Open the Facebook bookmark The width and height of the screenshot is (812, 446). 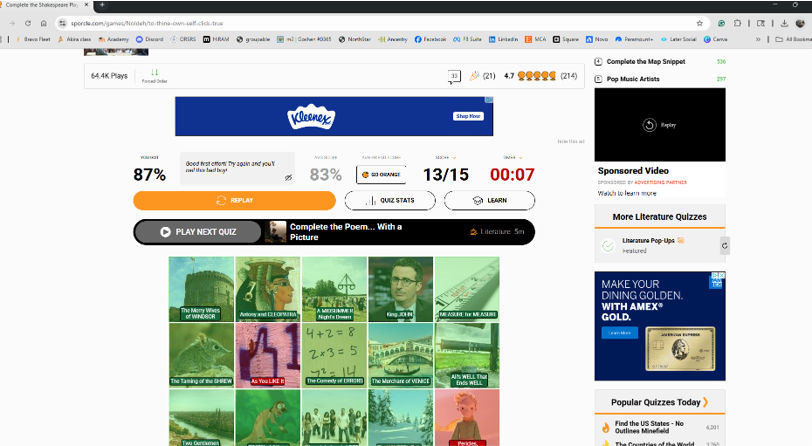click(430, 39)
